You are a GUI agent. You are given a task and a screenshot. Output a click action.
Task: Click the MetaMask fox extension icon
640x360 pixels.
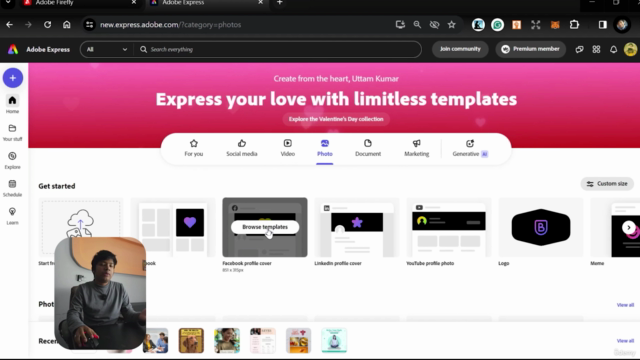pyautogui.click(x=555, y=25)
